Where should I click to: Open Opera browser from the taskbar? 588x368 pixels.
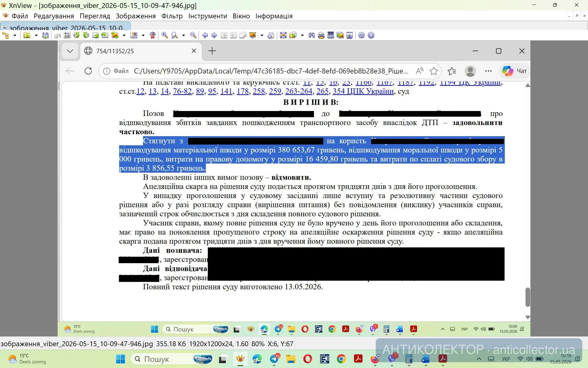(x=307, y=359)
